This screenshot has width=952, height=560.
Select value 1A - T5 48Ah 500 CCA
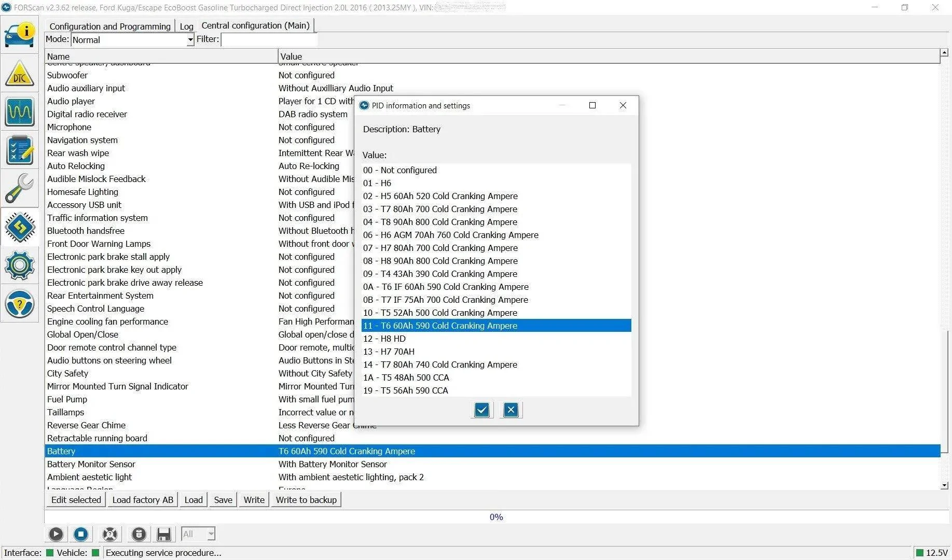[x=496, y=377]
